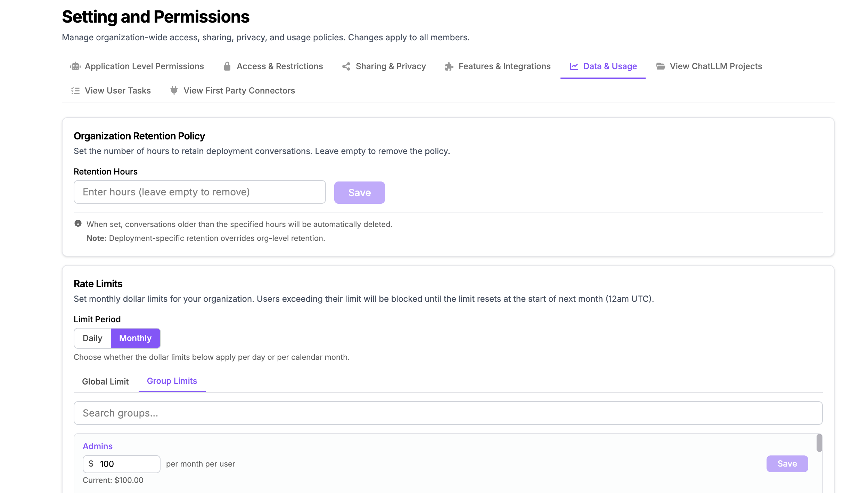Switch limit period to Daily
This screenshot has width=868, height=493.
tap(92, 338)
